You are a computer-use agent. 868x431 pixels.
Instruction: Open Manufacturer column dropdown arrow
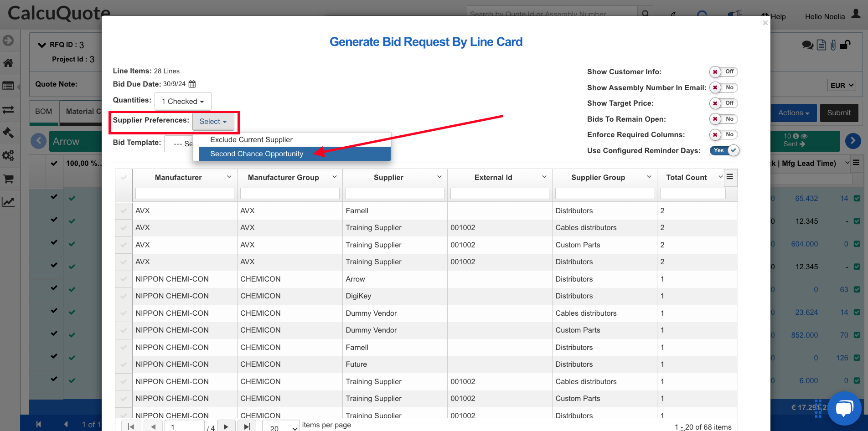229,177
